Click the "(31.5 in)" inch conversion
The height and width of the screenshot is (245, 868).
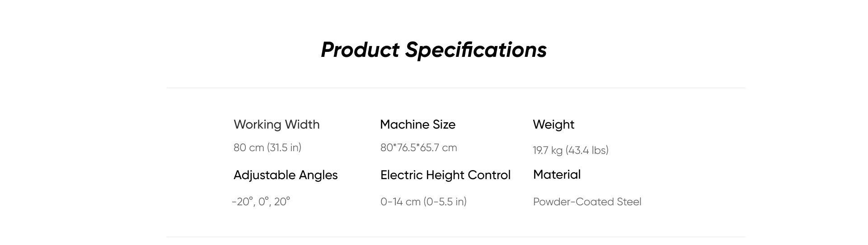284,148
